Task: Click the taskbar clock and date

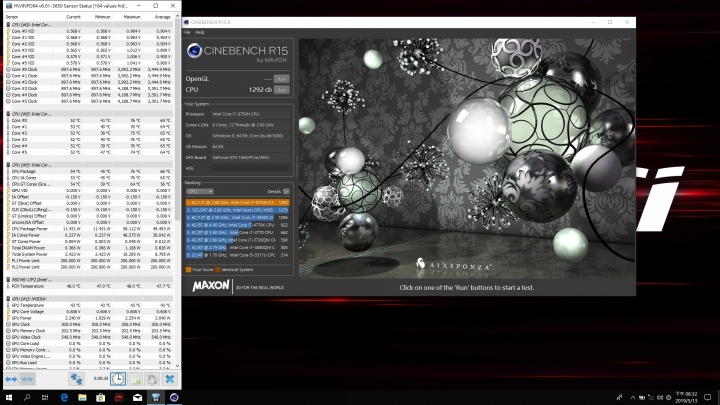Action: (686, 397)
